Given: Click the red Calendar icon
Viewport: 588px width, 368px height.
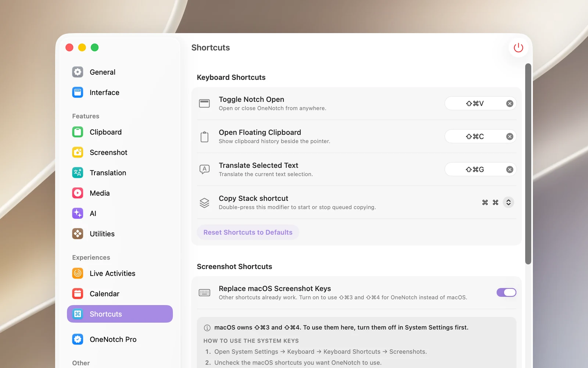Looking at the screenshot, I should 78,294.
